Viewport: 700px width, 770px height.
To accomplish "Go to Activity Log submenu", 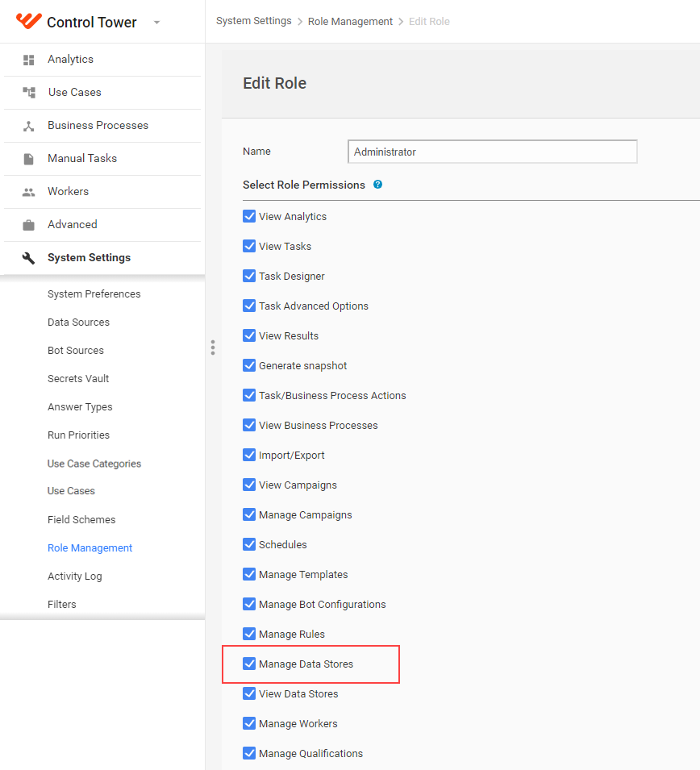I will point(75,576).
